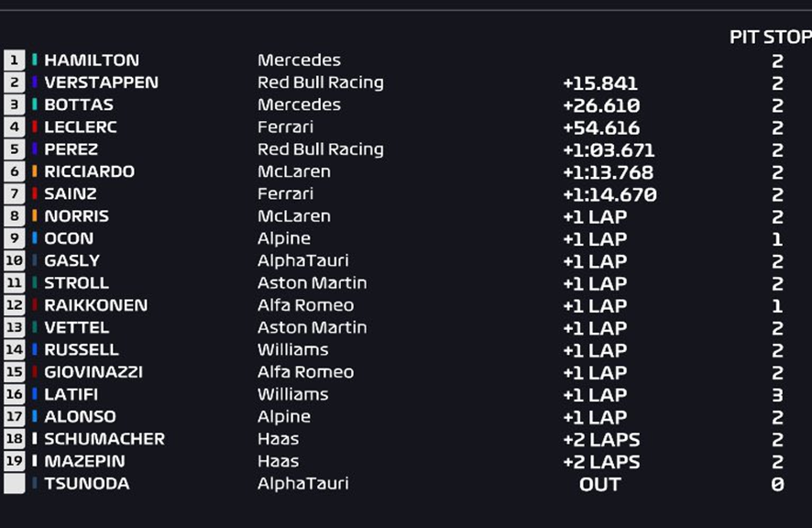Click Latifi's pit stop count 3

click(777, 395)
